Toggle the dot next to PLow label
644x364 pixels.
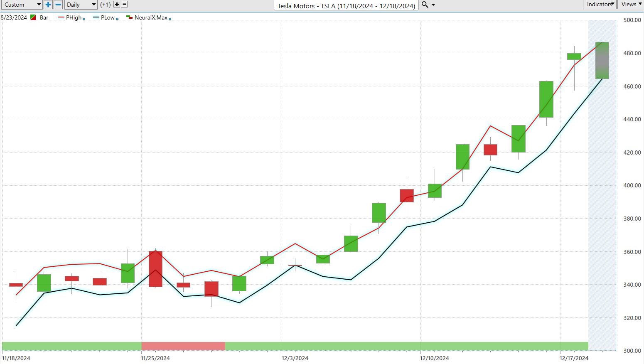click(117, 19)
